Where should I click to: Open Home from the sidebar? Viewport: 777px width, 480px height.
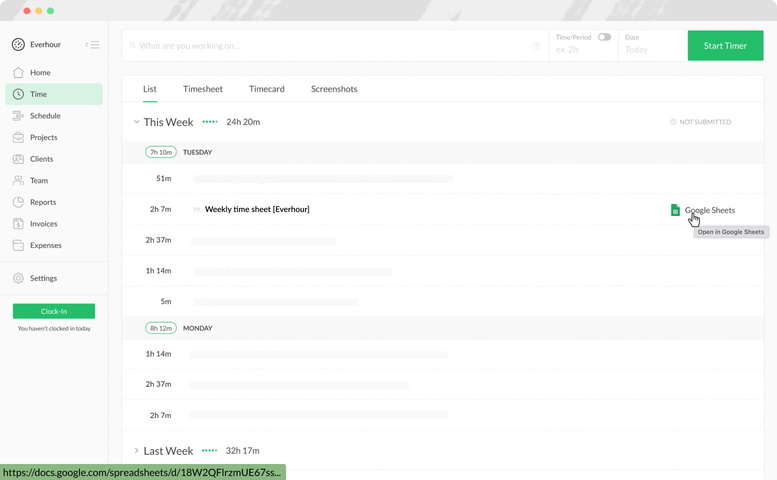click(x=40, y=72)
